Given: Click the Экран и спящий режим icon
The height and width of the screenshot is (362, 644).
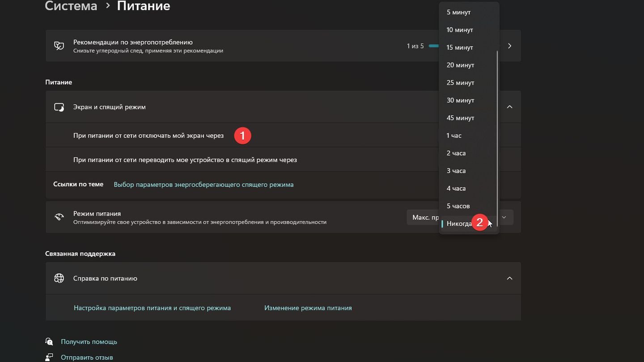Looking at the screenshot, I should click(59, 107).
